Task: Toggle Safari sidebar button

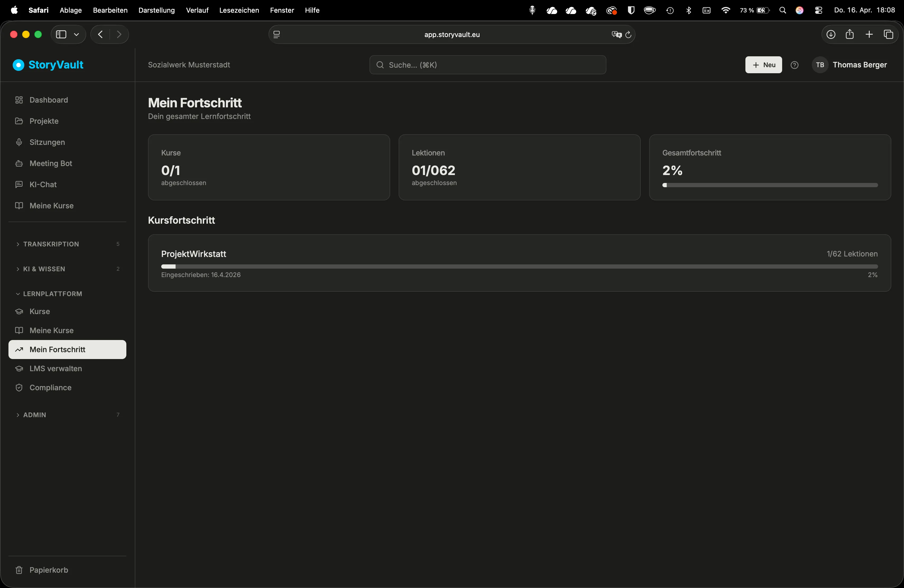Action: pyautogui.click(x=61, y=35)
